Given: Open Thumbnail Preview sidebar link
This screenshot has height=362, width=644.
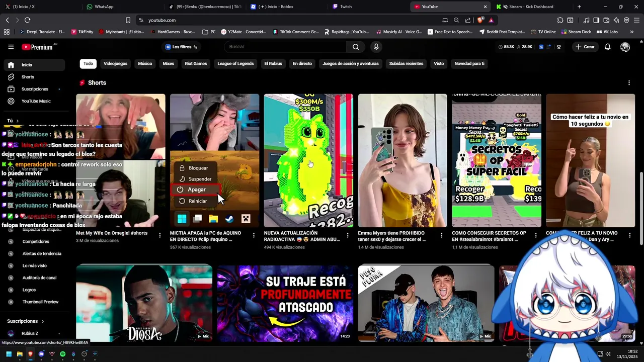Looking at the screenshot, I should 40,302.
